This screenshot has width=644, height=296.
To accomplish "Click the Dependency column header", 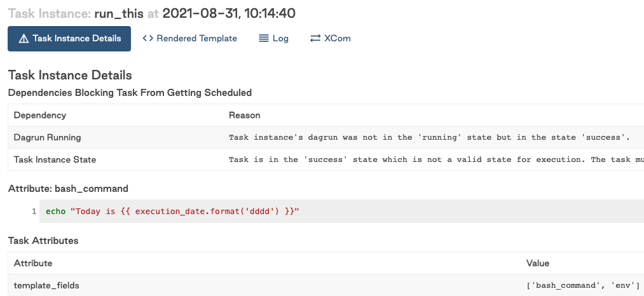I will (x=40, y=116).
